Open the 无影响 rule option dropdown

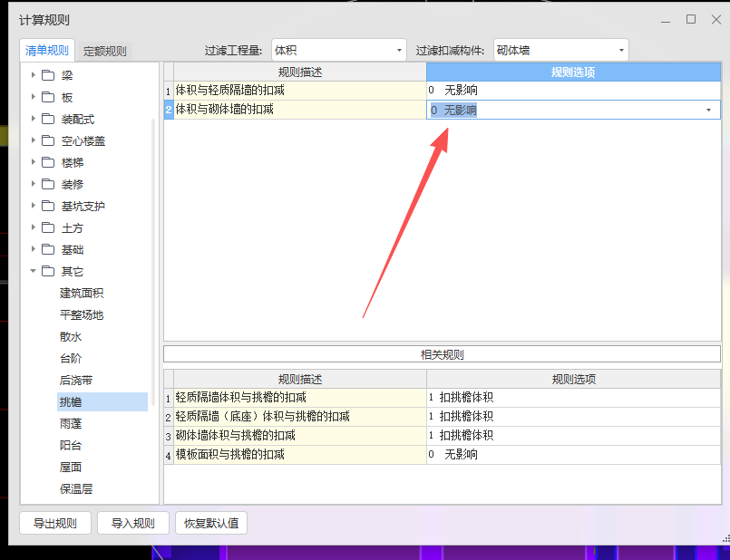708,108
